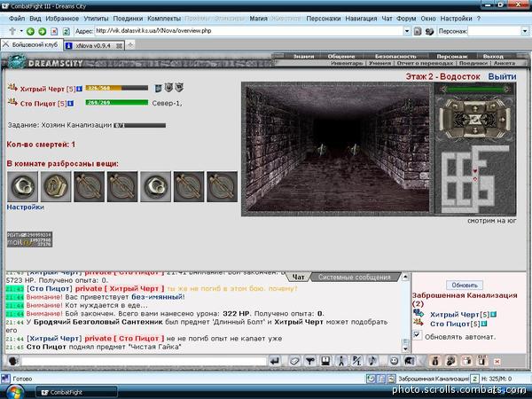Click the dark face icon left of chat input
This screenshot has width=532, height=399.
click(x=13, y=361)
